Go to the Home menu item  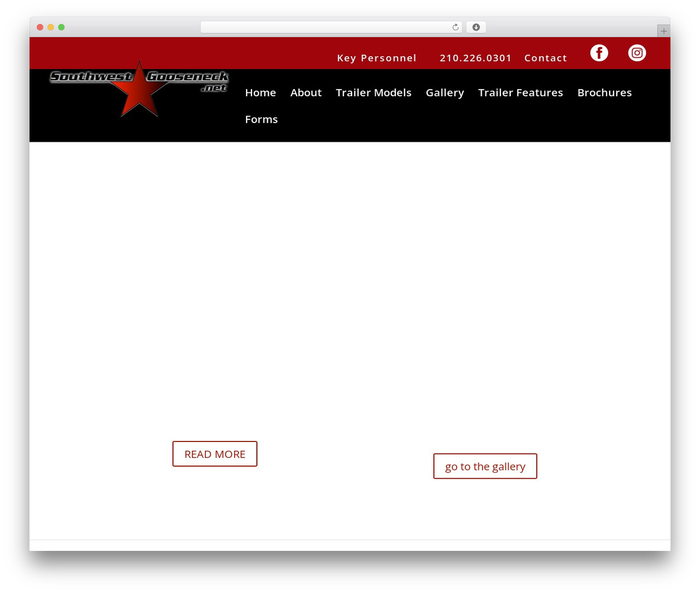click(260, 93)
